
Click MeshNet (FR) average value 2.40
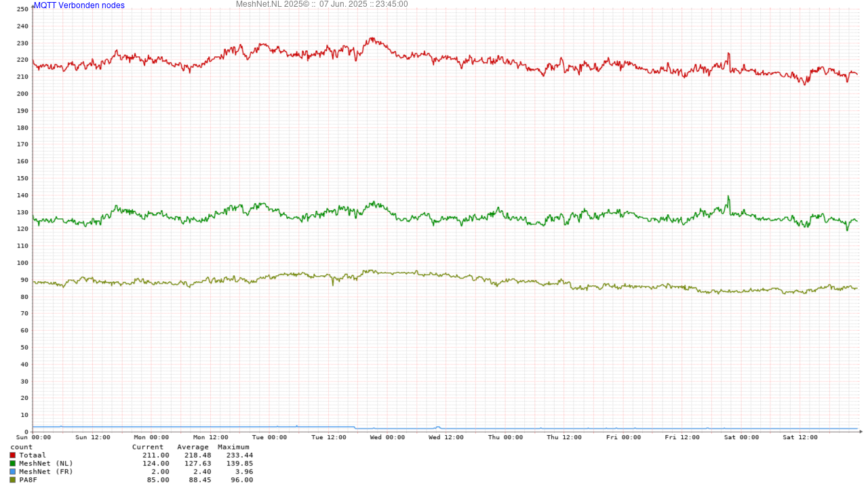pos(203,472)
